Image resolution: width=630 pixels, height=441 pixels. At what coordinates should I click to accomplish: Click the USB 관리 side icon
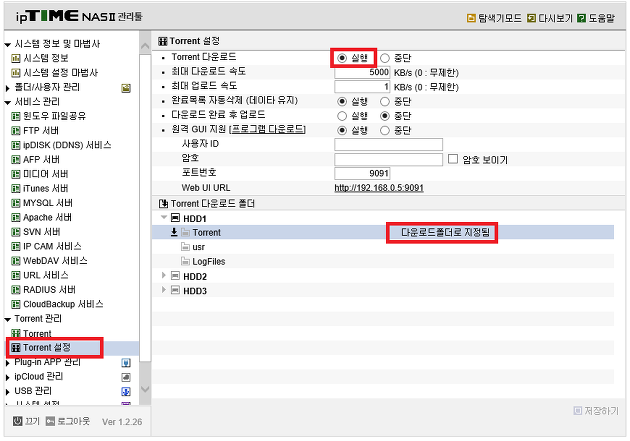pos(126,392)
